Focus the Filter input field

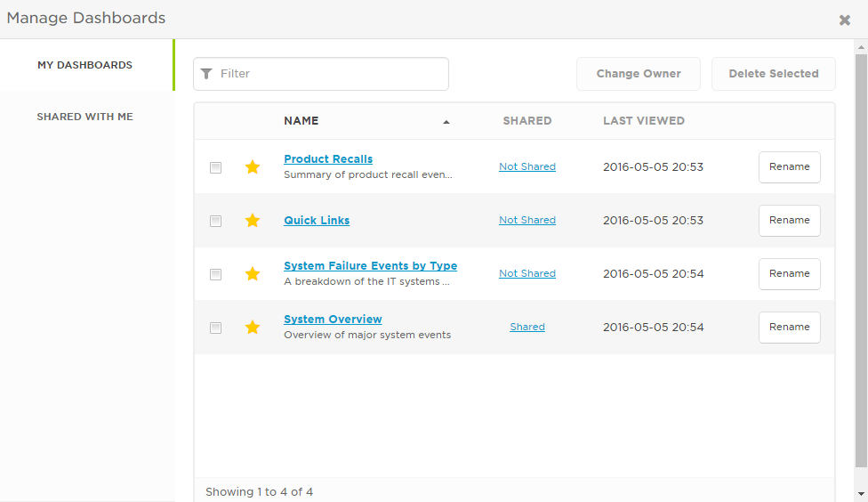pyautogui.click(x=329, y=74)
